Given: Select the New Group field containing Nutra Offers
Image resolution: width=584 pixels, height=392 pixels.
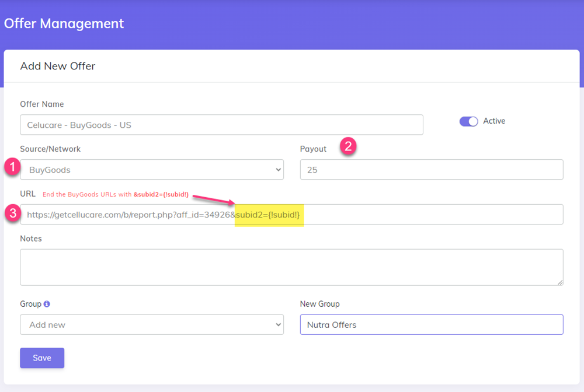Looking at the screenshot, I should [431, 324].
